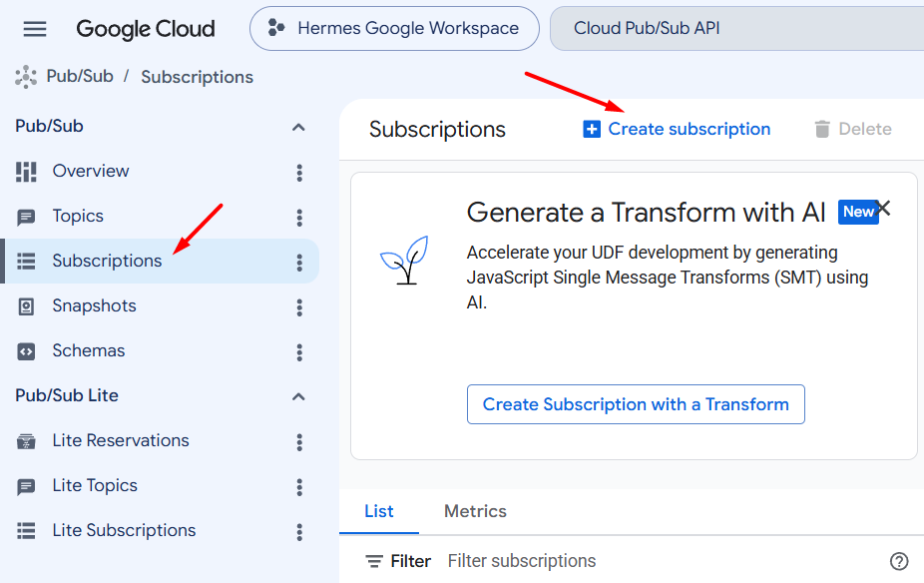Open the hamburger navigation menu
Viewport: 924px width, 583px height.
click(x=35, y=28)
